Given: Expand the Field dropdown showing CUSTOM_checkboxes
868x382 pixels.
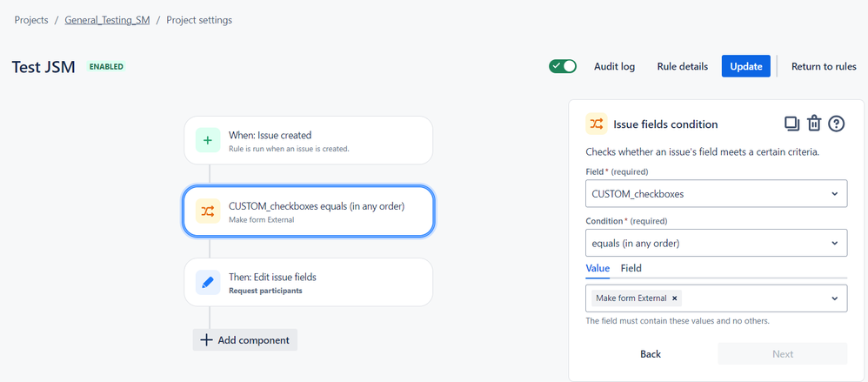Looking at the screenshot, I should 717,194.
